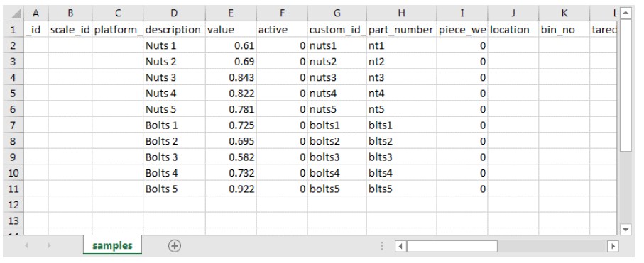
Task: Select column G header
Action: tap(337, 13)
